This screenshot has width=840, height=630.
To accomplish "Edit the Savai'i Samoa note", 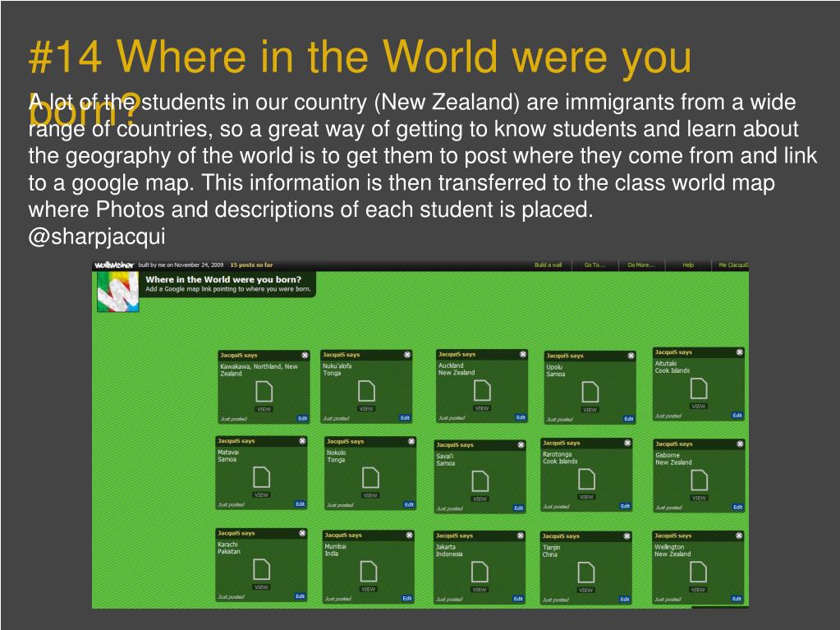I will 519,508.
